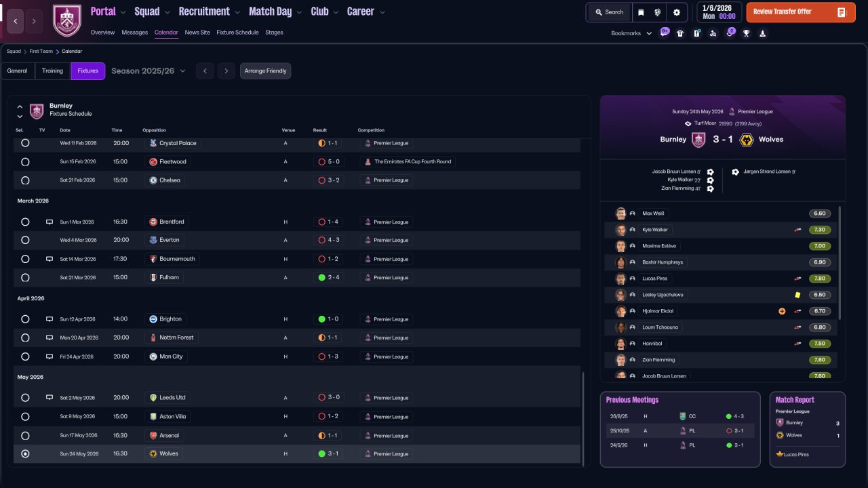Open the Stages sub-tab
The width and height of the screenshot is (868, 488).
[x=275, y=33]
